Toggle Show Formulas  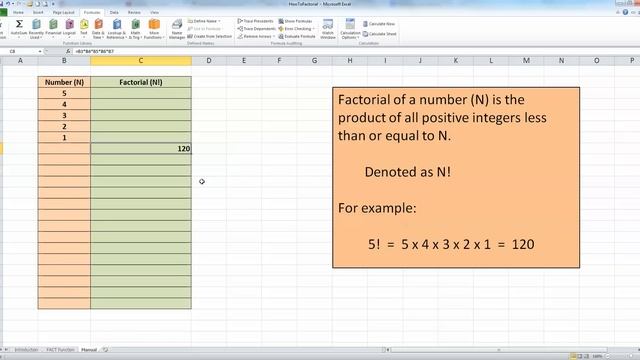pyautogui.click(x=296, y=21)
